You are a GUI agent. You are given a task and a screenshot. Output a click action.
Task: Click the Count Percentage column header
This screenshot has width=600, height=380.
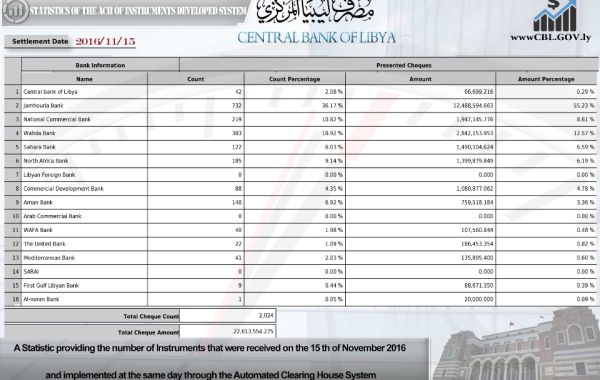[x=295, y=79]
